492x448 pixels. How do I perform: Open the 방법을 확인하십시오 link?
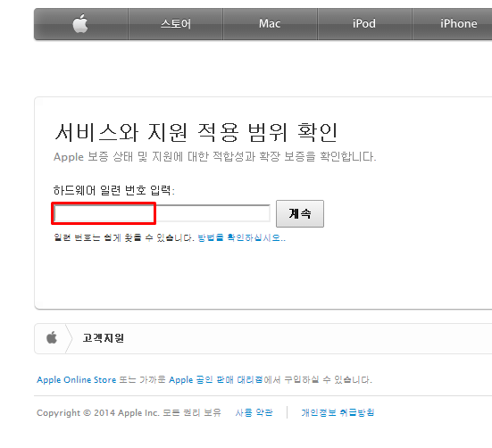click(x=241, y=237)
